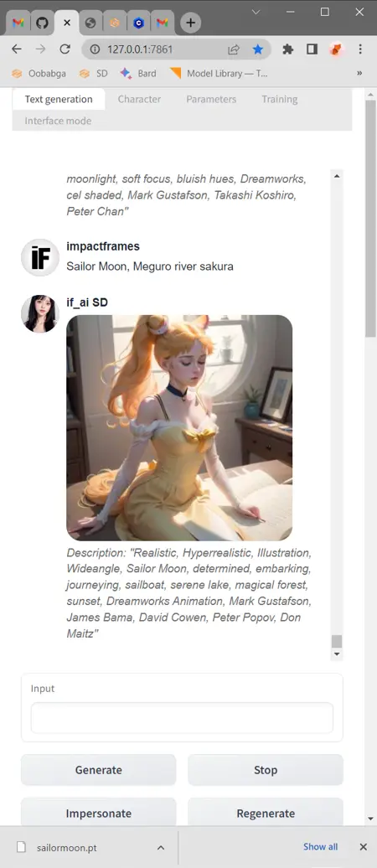Open the extensions puzzle icon
Screen dimensions: 377x868
[x=288, y=49]
